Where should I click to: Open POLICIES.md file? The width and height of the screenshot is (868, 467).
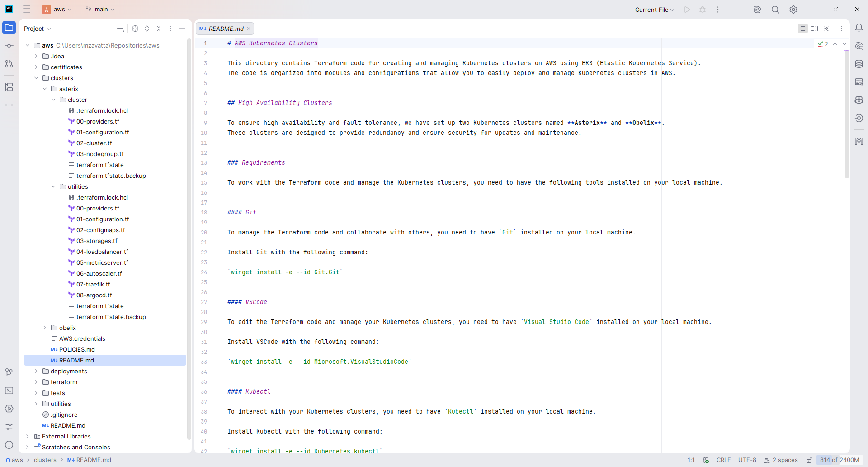[77, 350]
